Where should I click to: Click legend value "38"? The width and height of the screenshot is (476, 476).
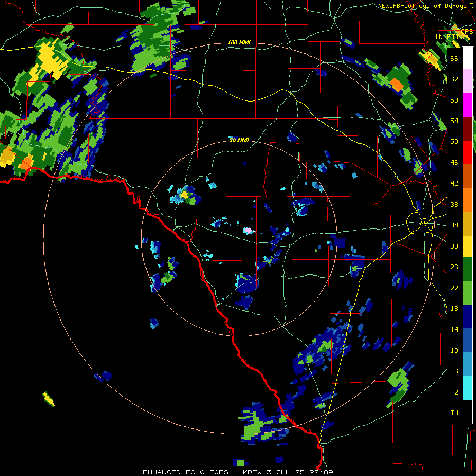pos(454,204)
